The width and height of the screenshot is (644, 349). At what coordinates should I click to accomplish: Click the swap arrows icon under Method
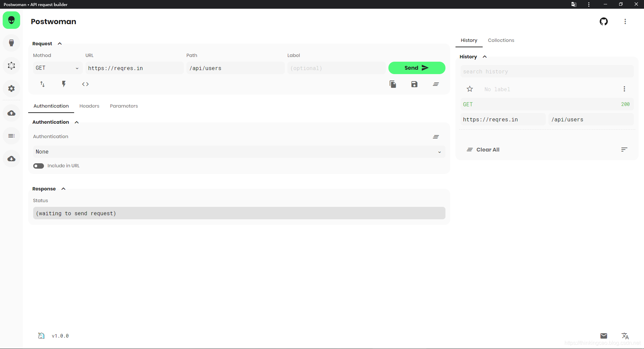pyautogui.click(x=42, y=84)
